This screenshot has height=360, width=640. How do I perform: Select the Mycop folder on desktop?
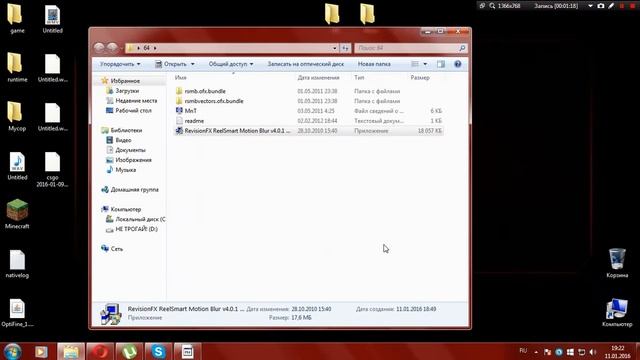(17, 116)
